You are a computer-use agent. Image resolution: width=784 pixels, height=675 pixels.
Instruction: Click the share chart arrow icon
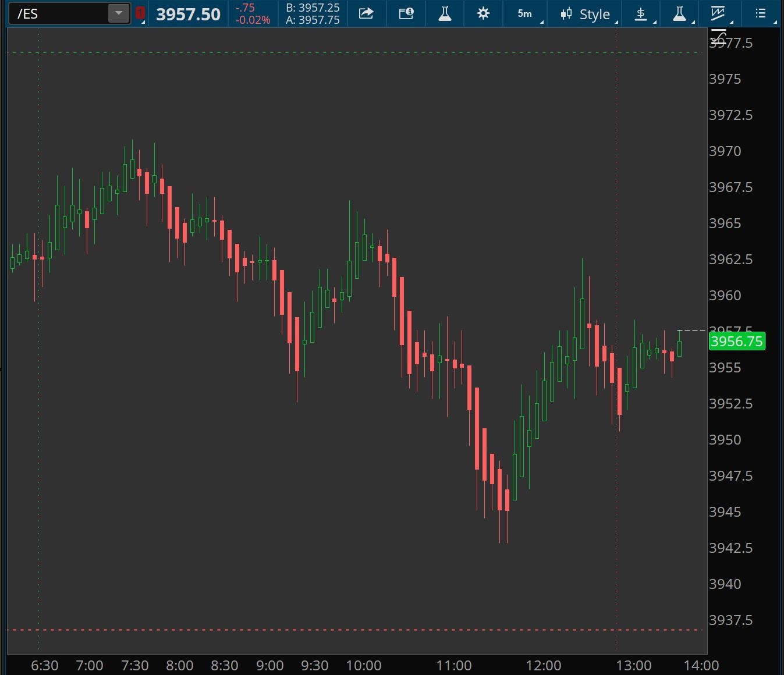(x=366, y=13)
